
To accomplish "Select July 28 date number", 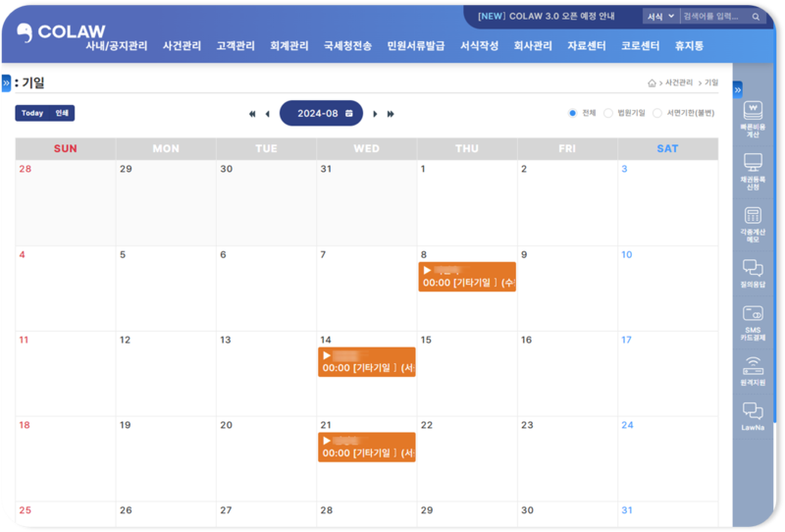I will (26, 169).
